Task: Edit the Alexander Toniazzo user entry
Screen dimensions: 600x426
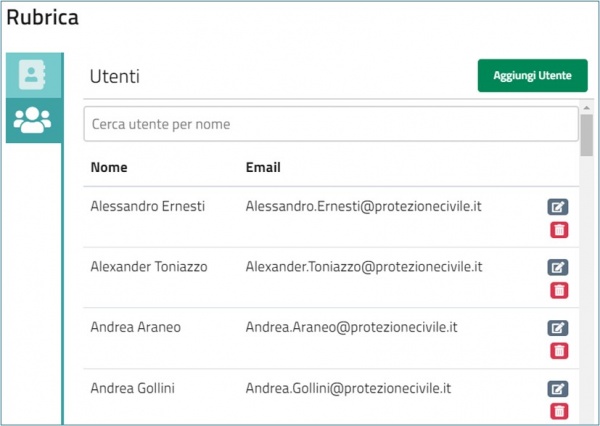Action: [x=559, y=268]
